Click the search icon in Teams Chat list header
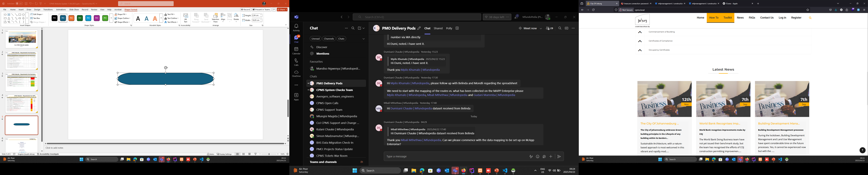Screen dimensions: 868x175 (353, 28)
